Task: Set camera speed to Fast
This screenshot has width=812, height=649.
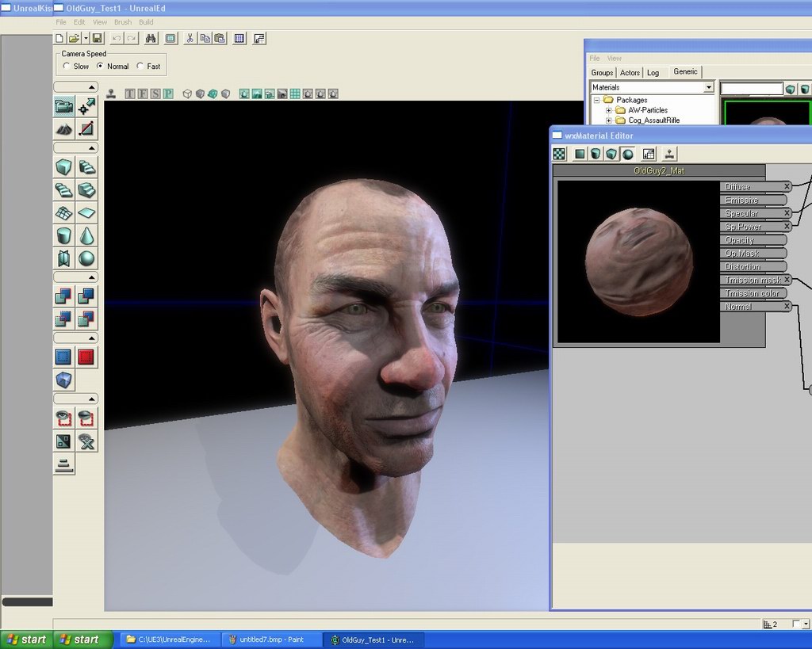Action: 140,67
